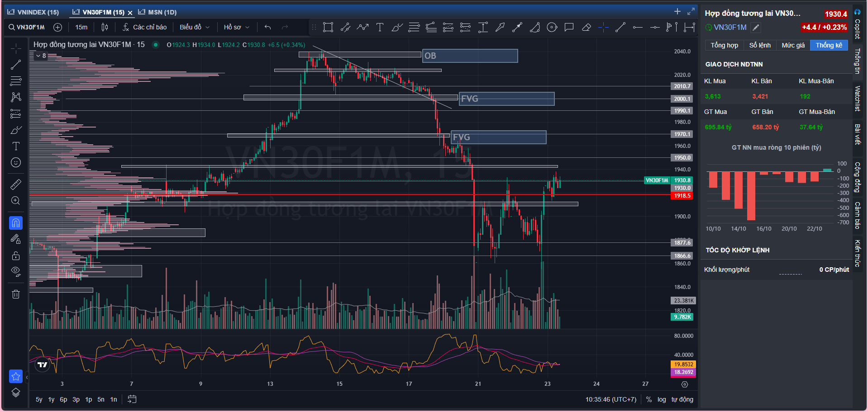
Task: Open Thống kê tab
Action: [x=829, y=45]
